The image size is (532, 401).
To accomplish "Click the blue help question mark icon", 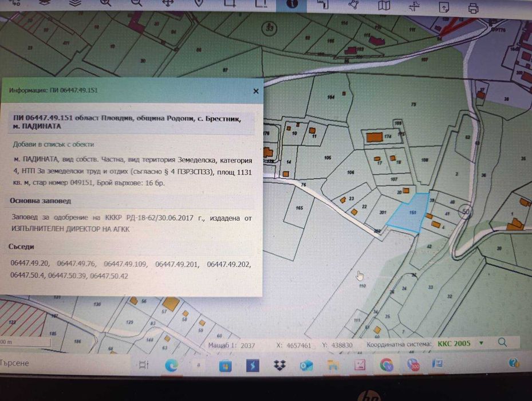I will click(514, 363).
